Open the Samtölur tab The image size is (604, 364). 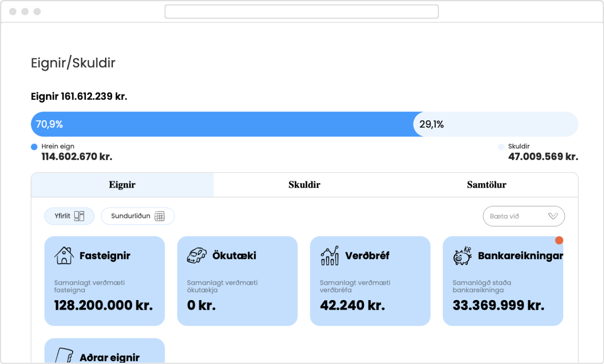pyautogui.click(x=487, y=185)
